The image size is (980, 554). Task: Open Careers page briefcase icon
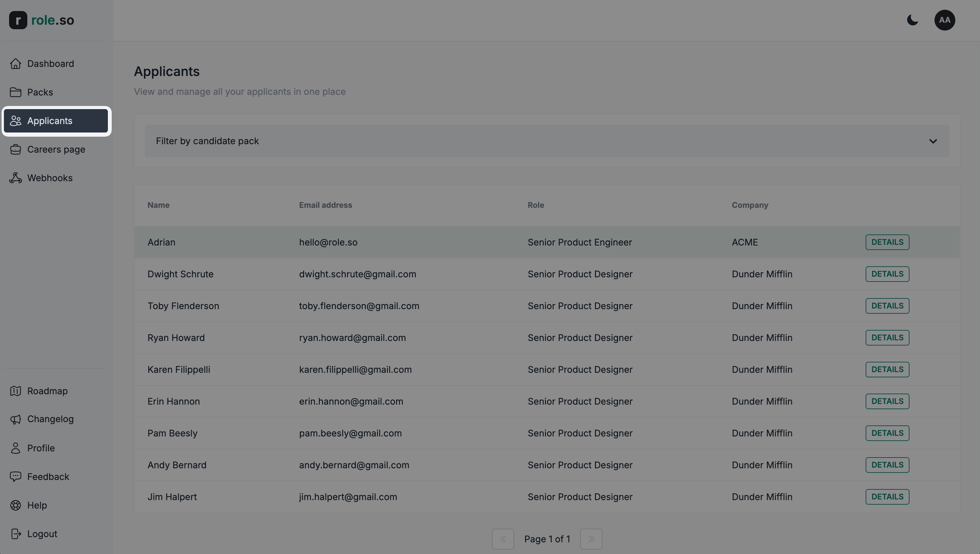(x=16, y=149)
